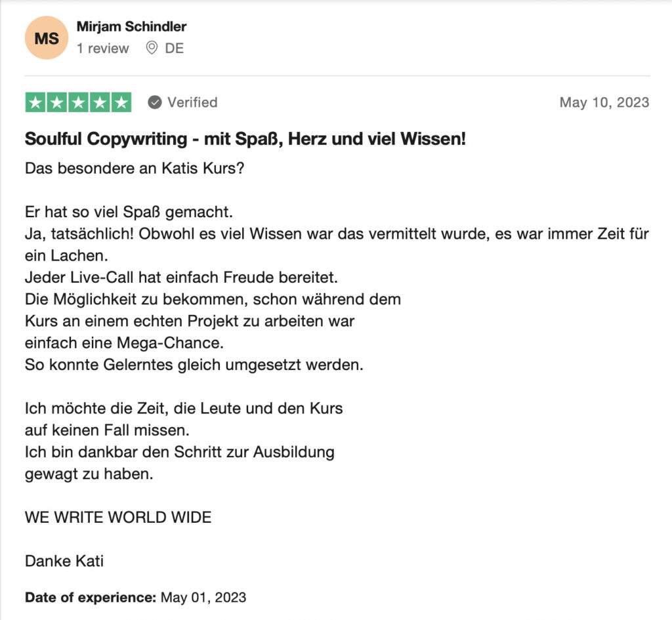Click the May 10, 2023 review date

(604, 102)
